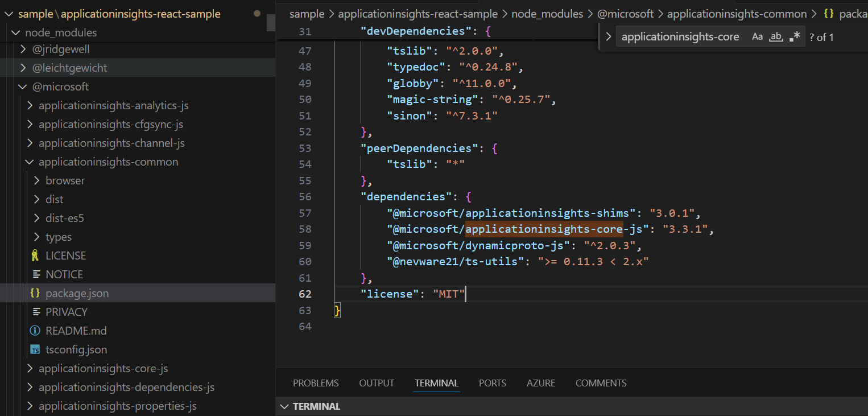Click line number 58 in the gutter
The image size is (868, 416).
[305, 229]
